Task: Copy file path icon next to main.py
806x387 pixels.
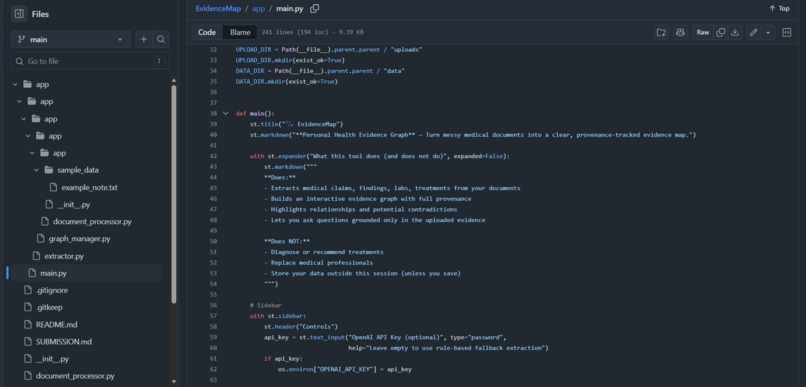Action: click(315, 9)
